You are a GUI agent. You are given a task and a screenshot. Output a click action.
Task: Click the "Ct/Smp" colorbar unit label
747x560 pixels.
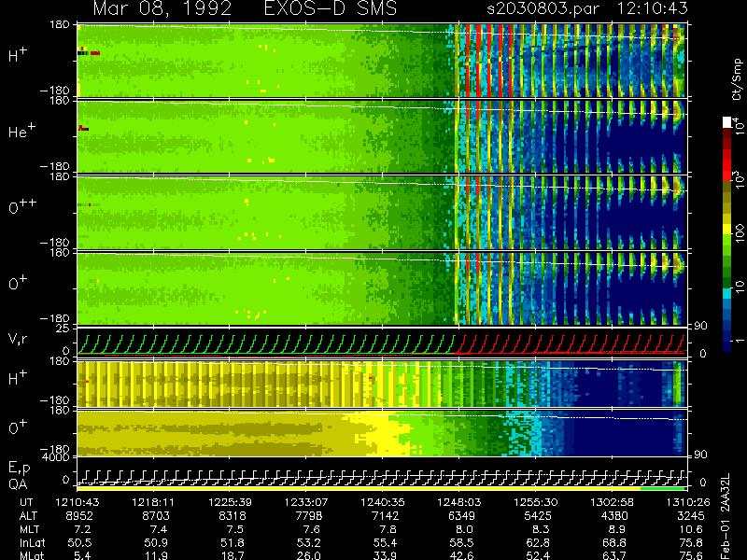(x=737, y=79)
